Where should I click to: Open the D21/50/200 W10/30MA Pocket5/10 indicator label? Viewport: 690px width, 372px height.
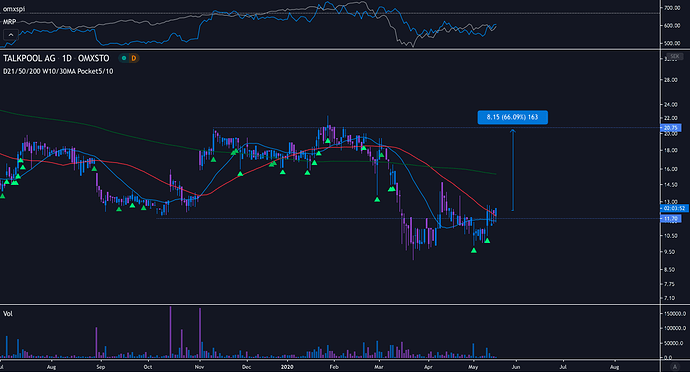click(x=58, y=71)
